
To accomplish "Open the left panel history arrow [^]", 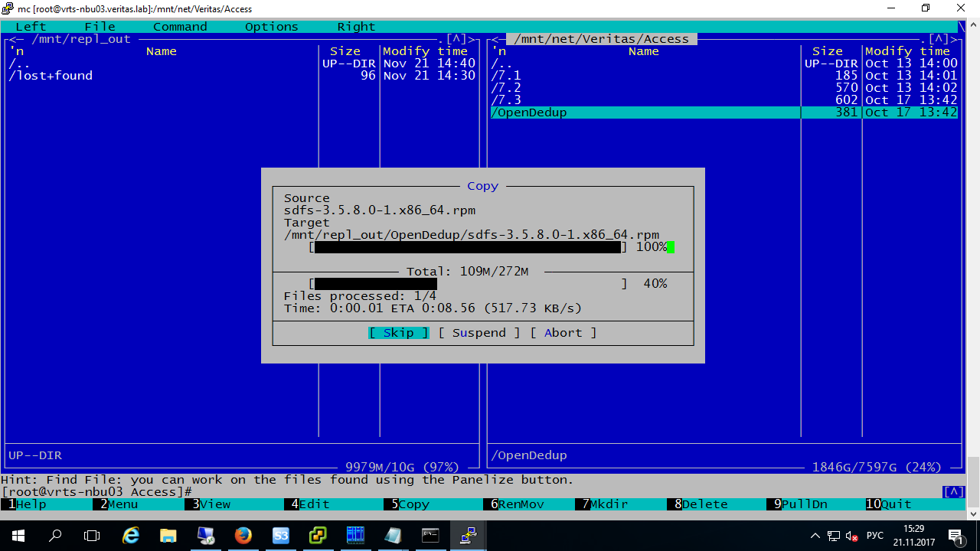I will (457, 39).
